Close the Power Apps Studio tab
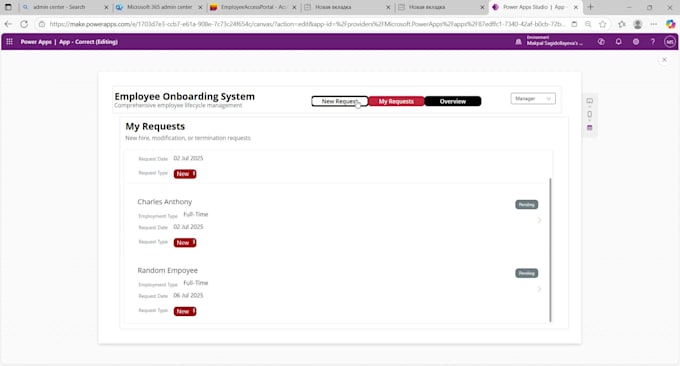This screenshot has width=680, height=366. coord(576,7)
